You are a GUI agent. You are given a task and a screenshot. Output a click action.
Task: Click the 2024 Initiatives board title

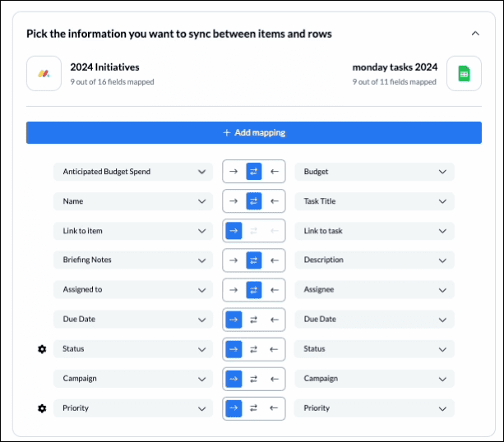pyautogui.click(x=104, y=67)
